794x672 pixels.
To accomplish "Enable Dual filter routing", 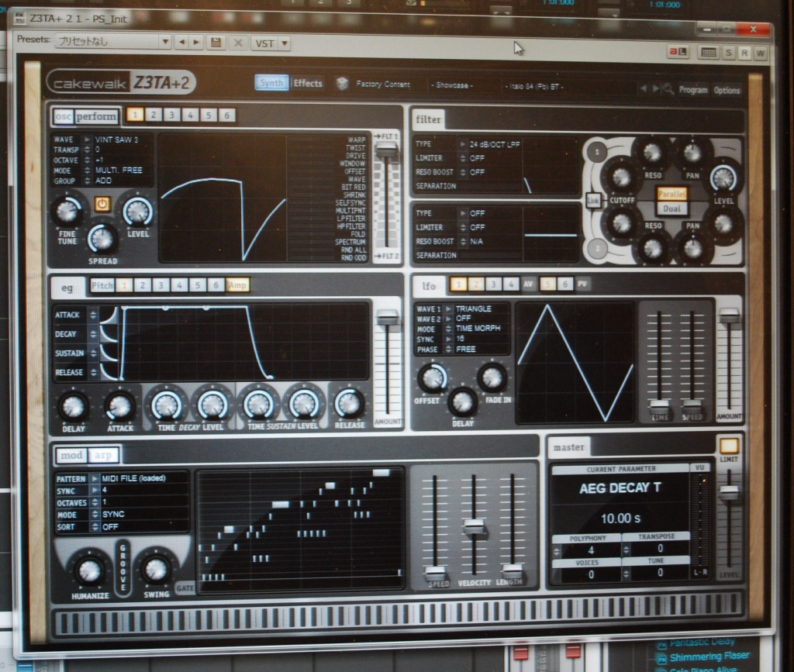I will pyautogui.click(x=671, y=208).
